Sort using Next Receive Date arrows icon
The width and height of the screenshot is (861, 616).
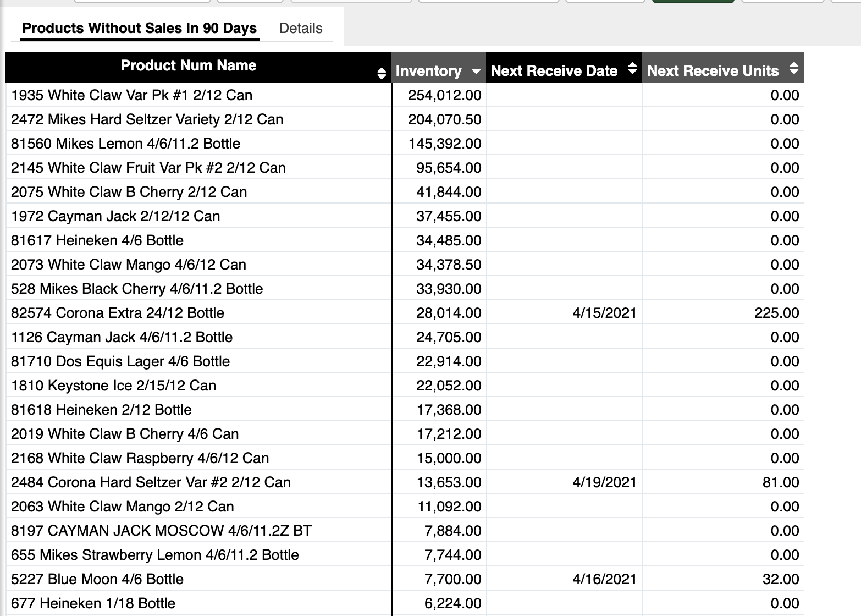click(632, 68)
